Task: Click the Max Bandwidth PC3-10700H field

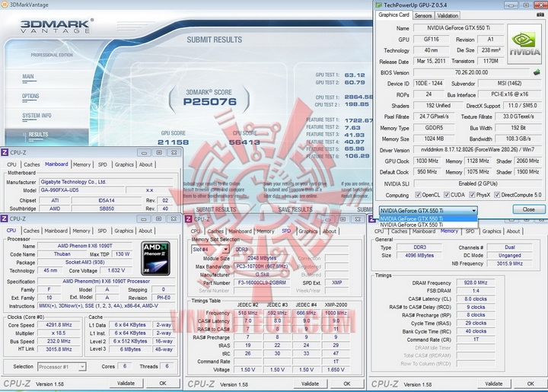Action: click(262, 266)
